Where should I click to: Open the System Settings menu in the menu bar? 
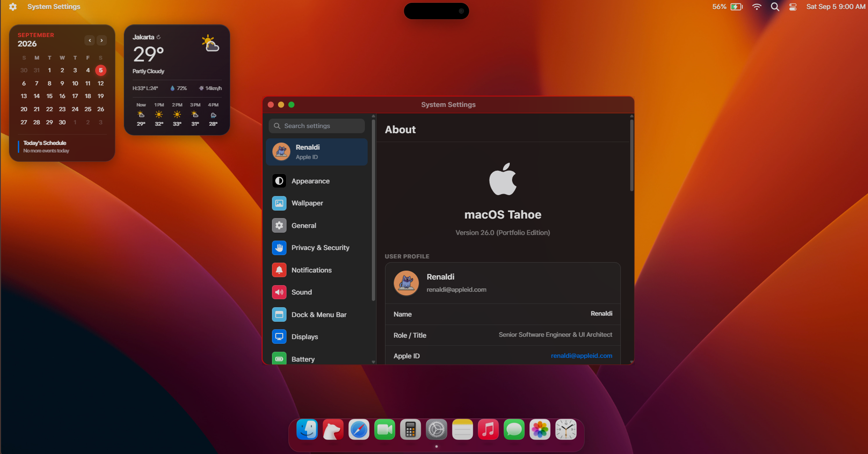54,7
